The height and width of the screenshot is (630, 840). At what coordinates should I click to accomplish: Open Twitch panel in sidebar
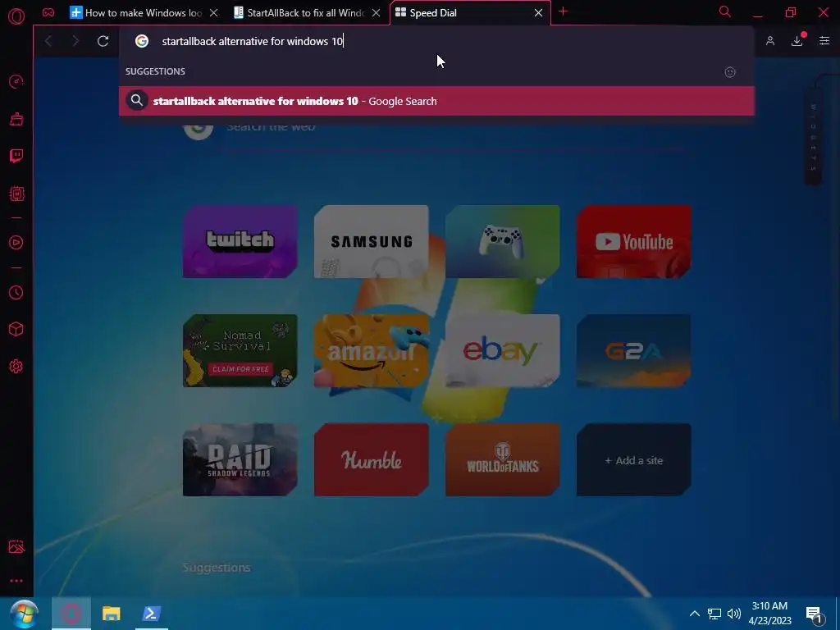(x=16, y=156)
